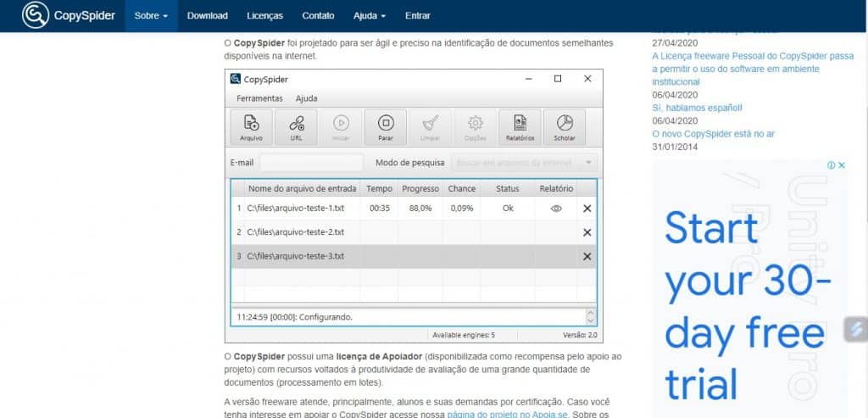Open the Modo de pesquisa dropdown

(x=524, y=163)
